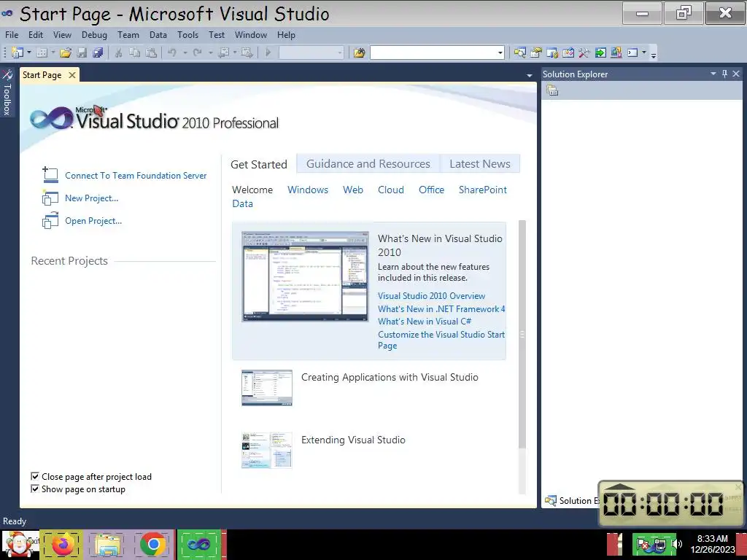Click the Extension Manager toolbar icon

point(616,52)
